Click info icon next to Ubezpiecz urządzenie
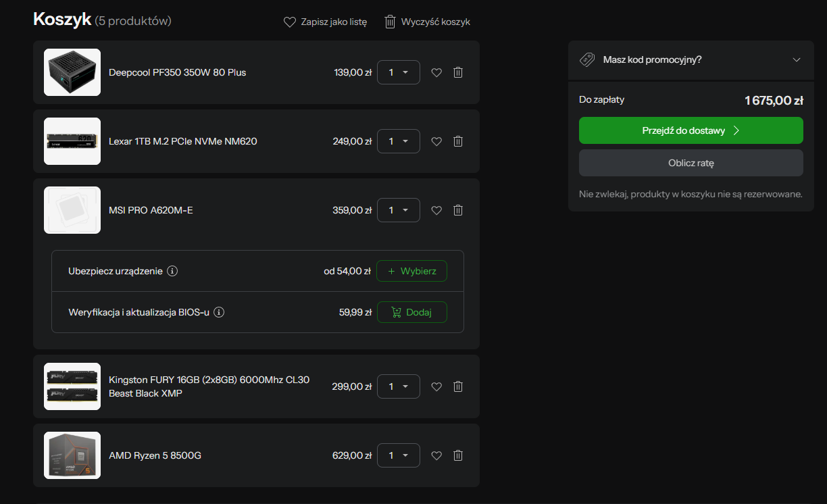Viewport: 827px width, 504px height. [x=172, y=271]
